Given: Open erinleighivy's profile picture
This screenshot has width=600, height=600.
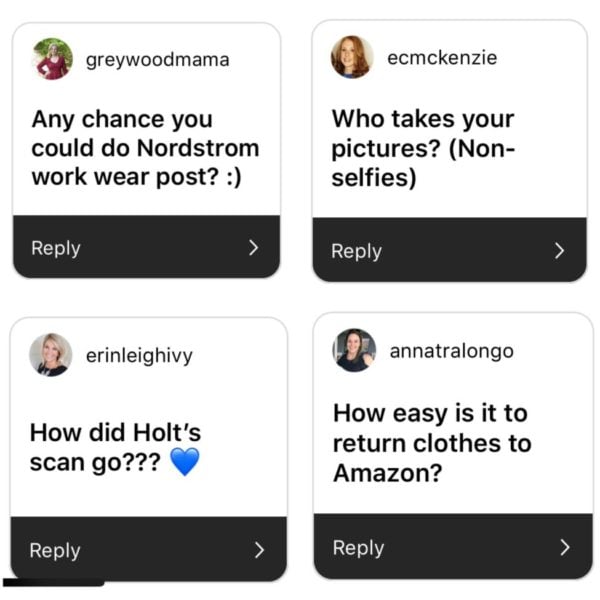Looking at the screenshot, I should [51, 355].
